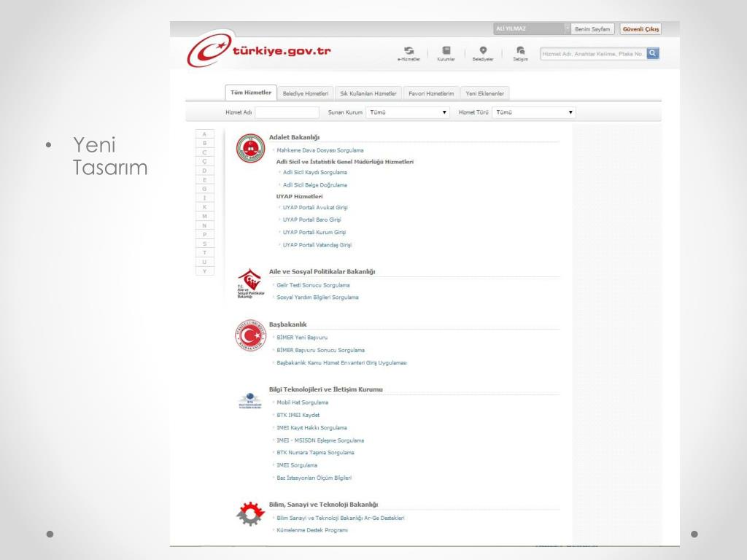
Task: Open Baz İstasyonları Ölçüm Bilgileri link
Action: 314,478
